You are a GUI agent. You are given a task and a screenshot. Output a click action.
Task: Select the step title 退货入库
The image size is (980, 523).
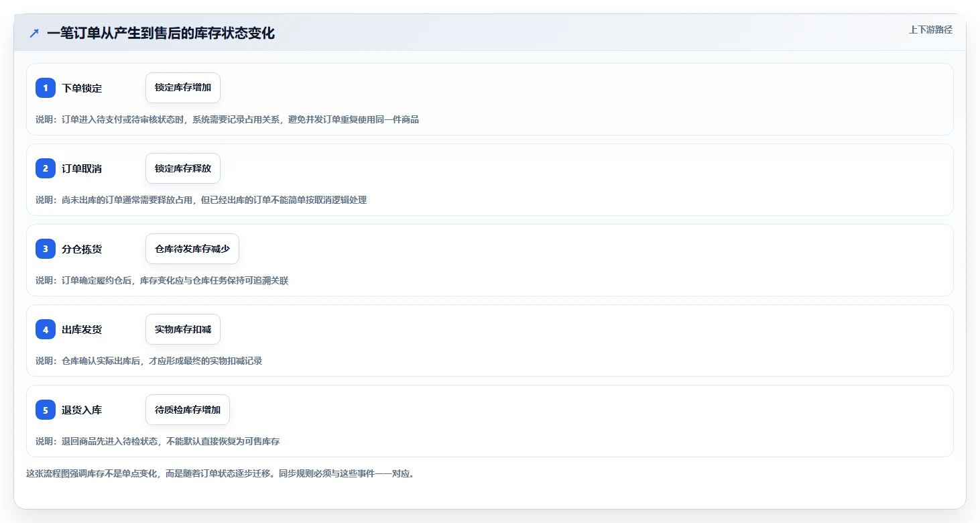82,410
